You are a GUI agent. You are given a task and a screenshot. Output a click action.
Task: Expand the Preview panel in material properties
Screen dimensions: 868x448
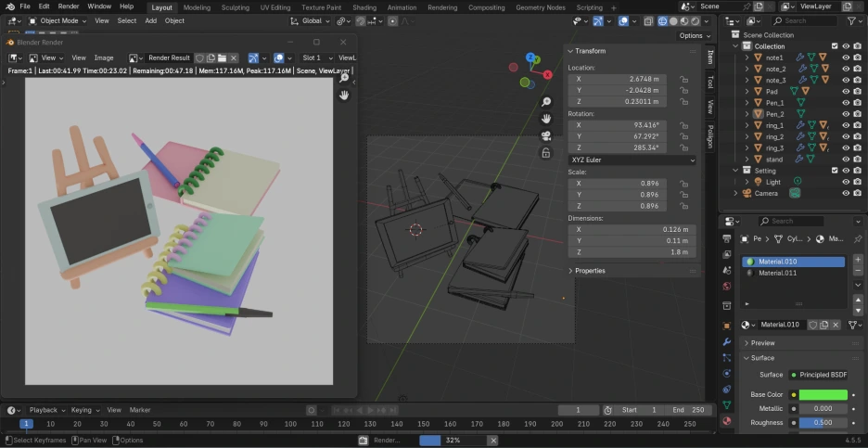(761, 343)
